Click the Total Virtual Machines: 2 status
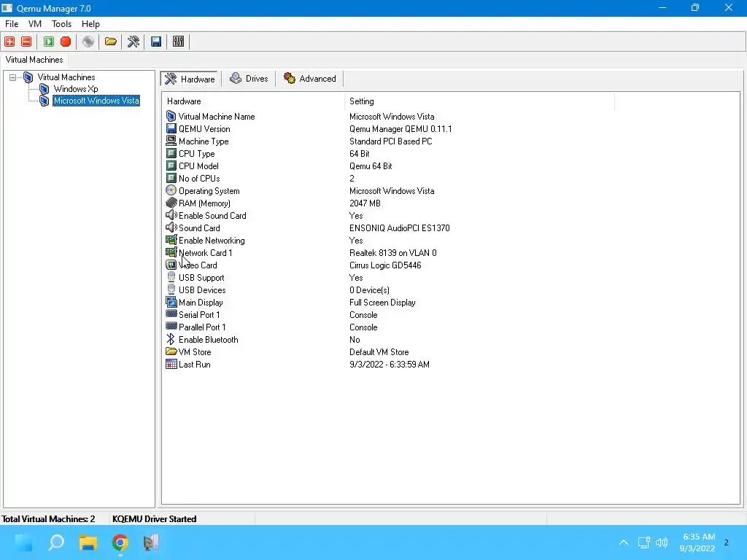 (x=48, y=519)
